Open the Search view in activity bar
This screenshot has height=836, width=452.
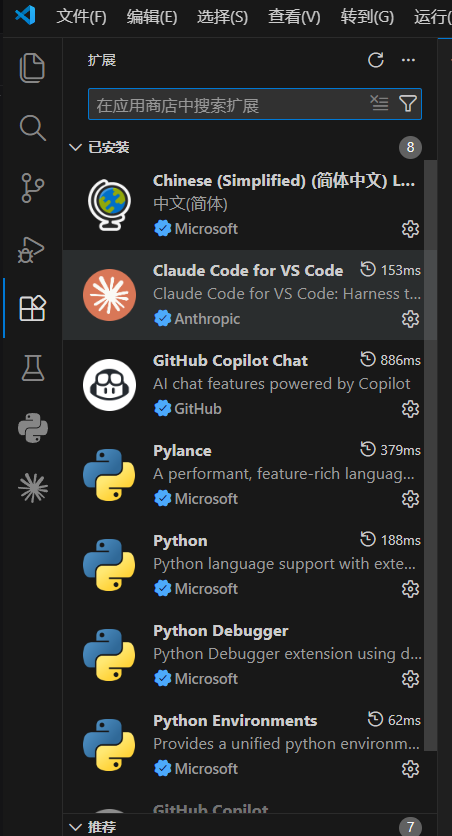[32, 128]
